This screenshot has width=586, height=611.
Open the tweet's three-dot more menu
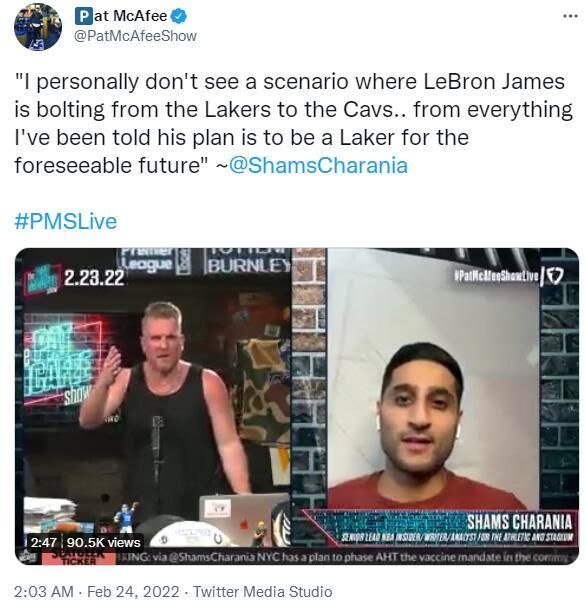[570, 16]
